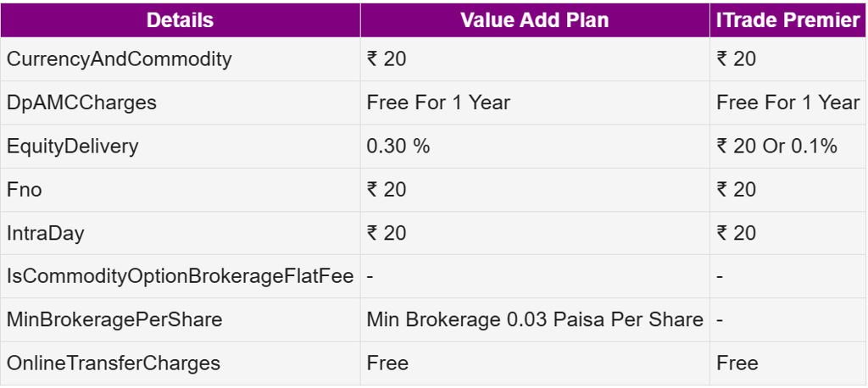Click the 0.30 % EquityDelivery value
This screenshot has height=388, width=868.
[x=398, y=146]
